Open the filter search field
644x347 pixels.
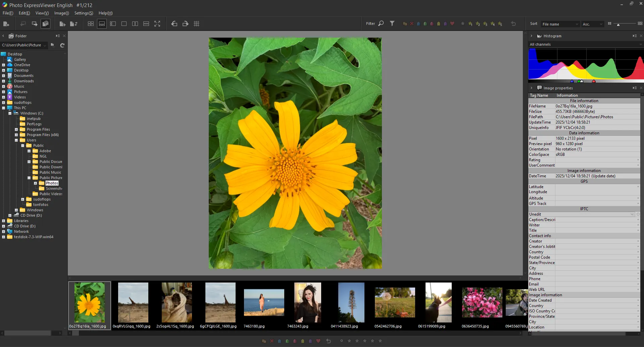click(x=381, y=24)
